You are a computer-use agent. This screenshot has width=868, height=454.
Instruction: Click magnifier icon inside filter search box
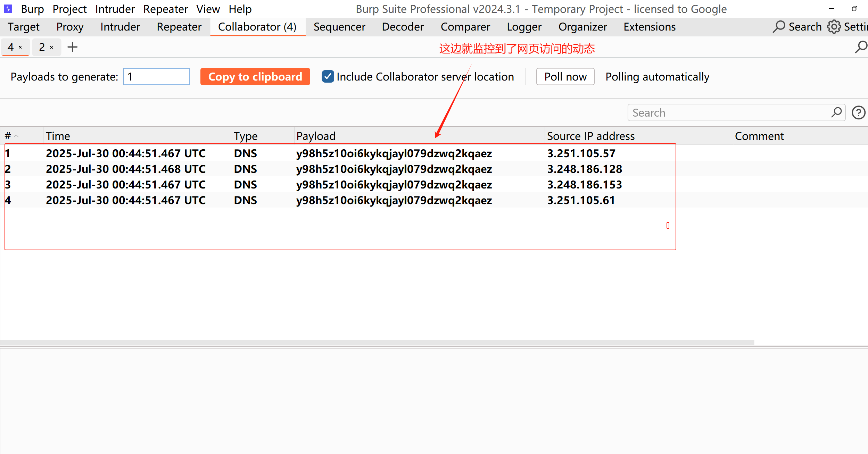pos(836,112)
